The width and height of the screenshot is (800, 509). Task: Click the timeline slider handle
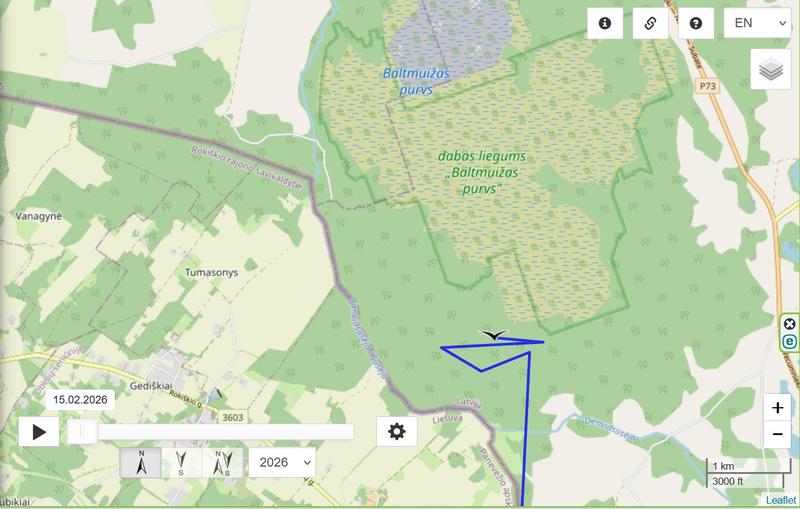(82, 432)
